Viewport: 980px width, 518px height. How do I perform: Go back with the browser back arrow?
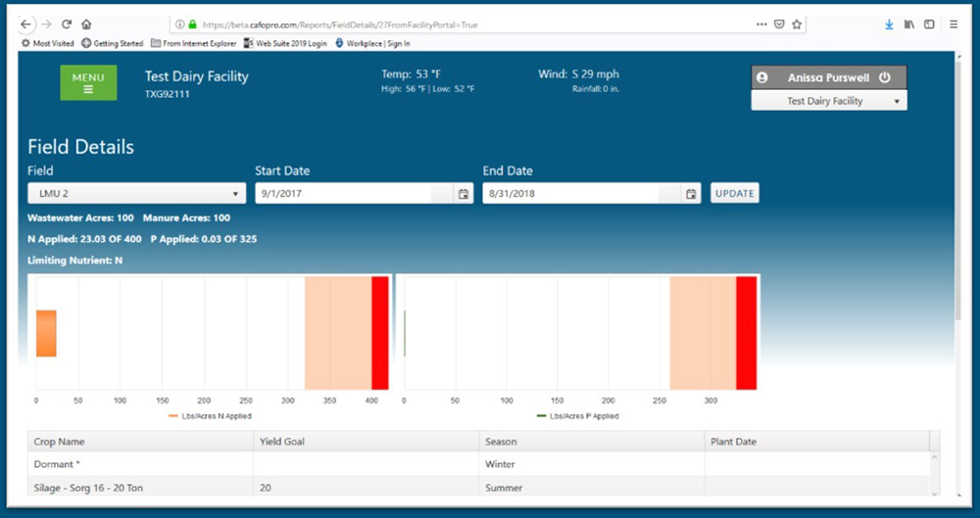pos(25,24)
